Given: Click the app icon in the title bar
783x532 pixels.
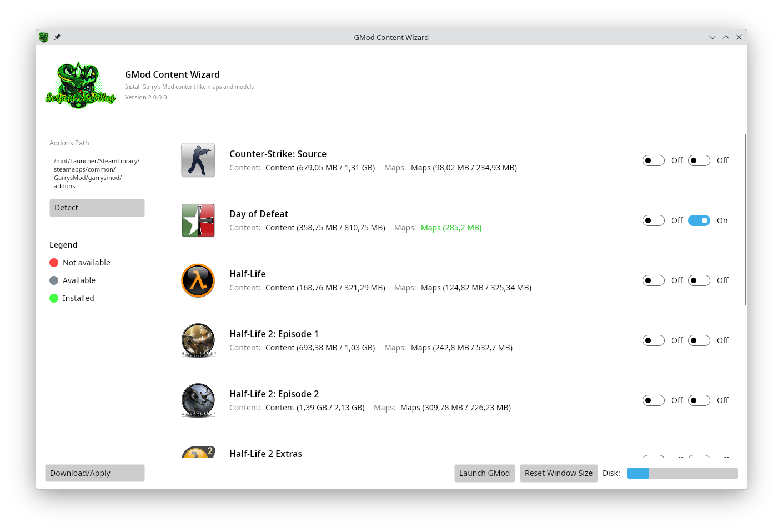Looking at the screenshot, I should click(x=44, y=37).
